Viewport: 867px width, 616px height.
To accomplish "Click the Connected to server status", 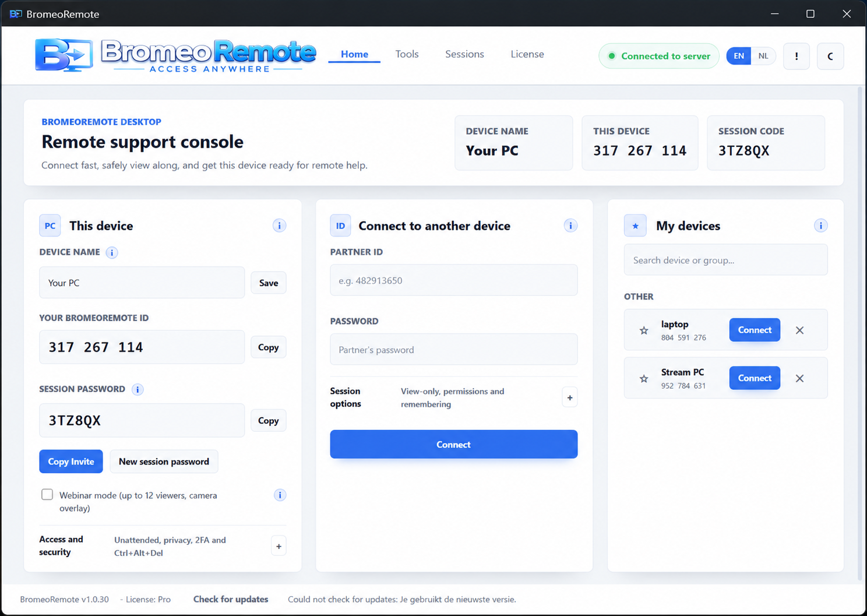I will pyautogui.click(x=659, y=56).
